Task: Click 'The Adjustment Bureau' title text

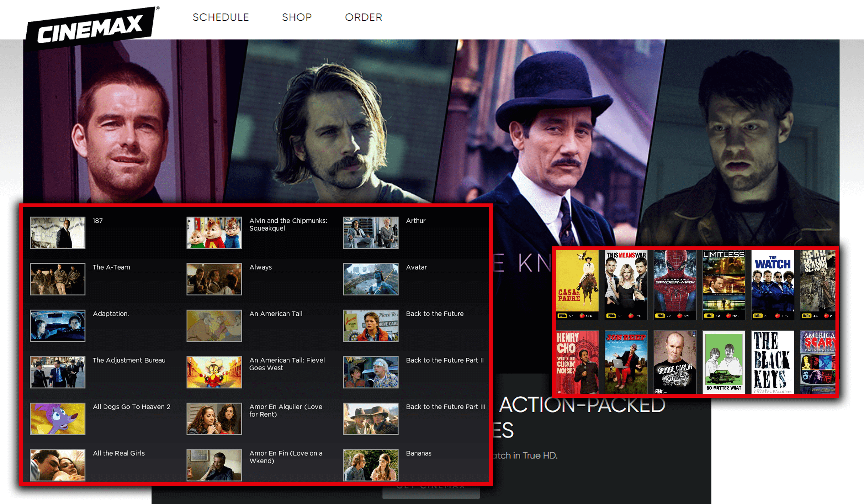Action: [x=129, y=360]
